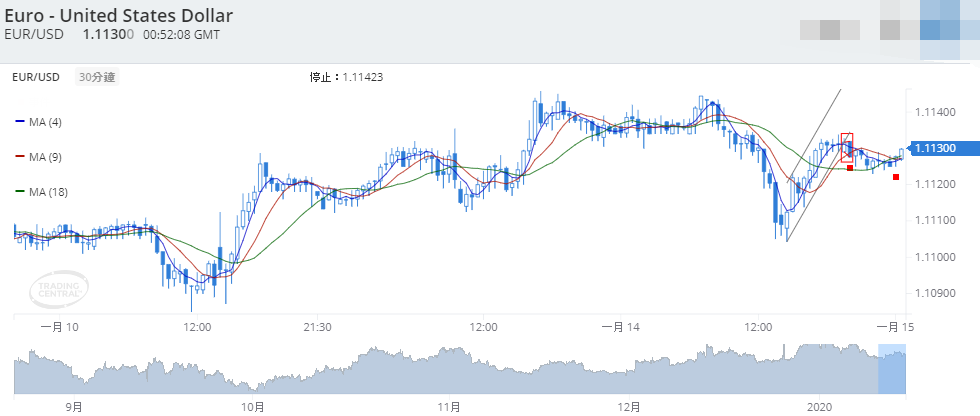Click the Euro - United States Dollar title
Image resolution: width=980 pixels, height=416 pixels.
pos(115,15)
